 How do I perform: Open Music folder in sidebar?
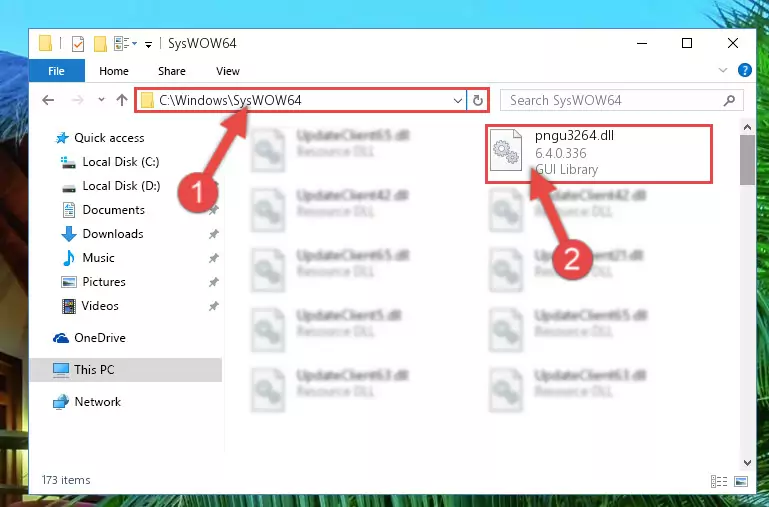[x=89, y=258]
